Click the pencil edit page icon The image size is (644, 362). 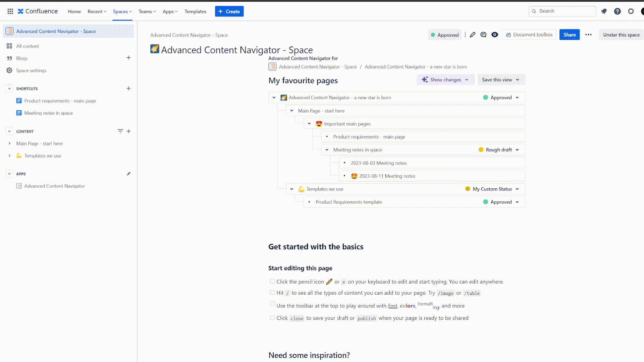[472, 35]
